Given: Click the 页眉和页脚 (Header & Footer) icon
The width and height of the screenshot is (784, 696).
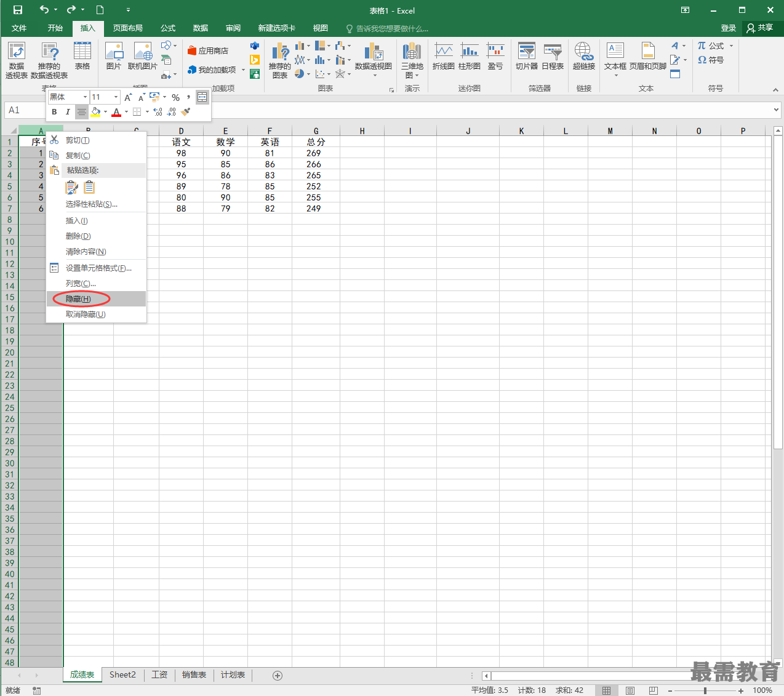Looking at the screenshot, I should 648,56.
